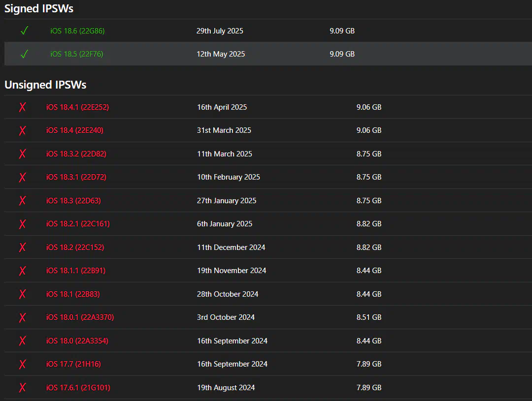Click the Signed IPSWs heading
This screenshot has height=401, width=532.
coord(39,8)
